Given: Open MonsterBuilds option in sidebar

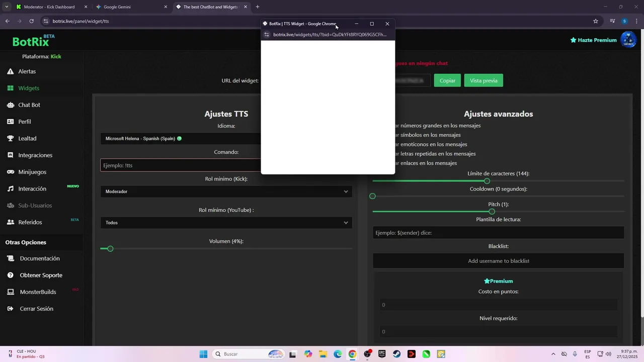Looking at the screenshot, I should [38, 292].
